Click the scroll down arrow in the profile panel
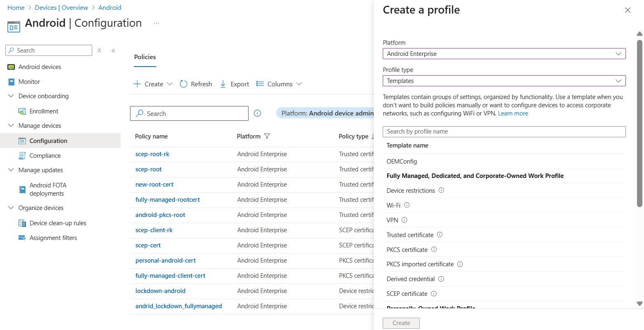The width and height of the screenshot is (644, 330). [x=639, y=304]
